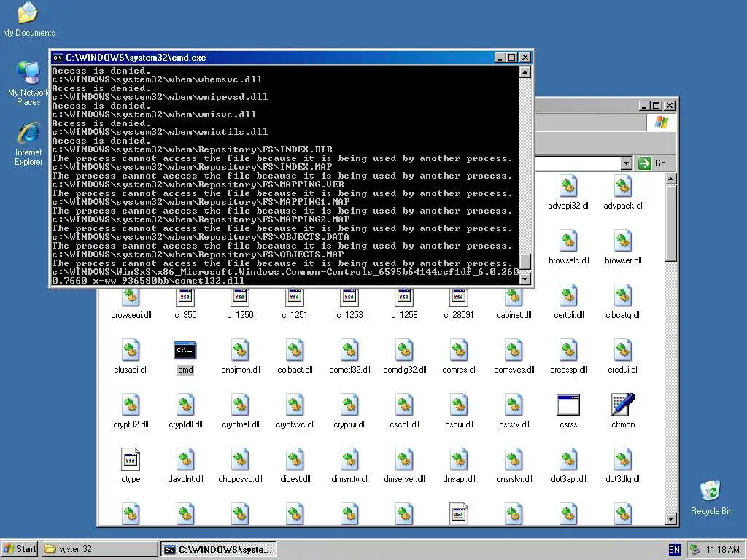This screenshot has height=560, width=747.
Task: Click the Start button
Action: click(19, 549)
